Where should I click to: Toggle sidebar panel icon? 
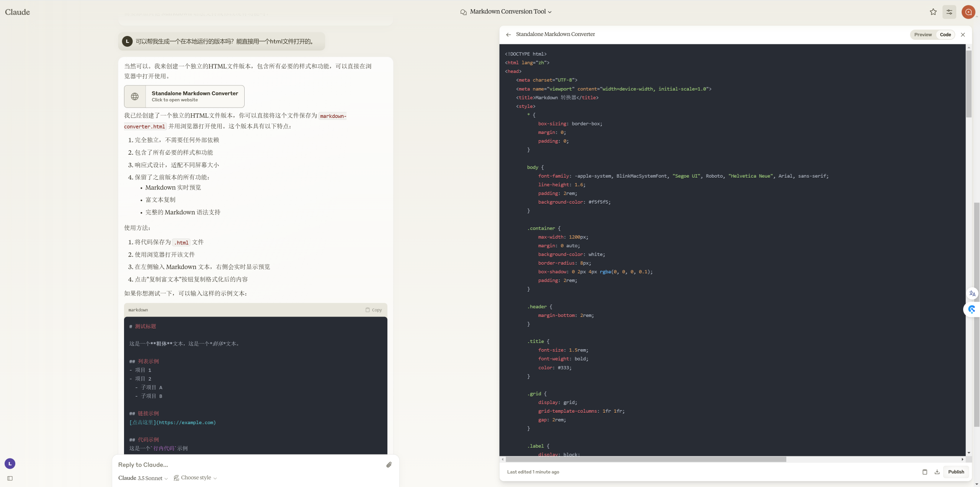pos(10,478)
